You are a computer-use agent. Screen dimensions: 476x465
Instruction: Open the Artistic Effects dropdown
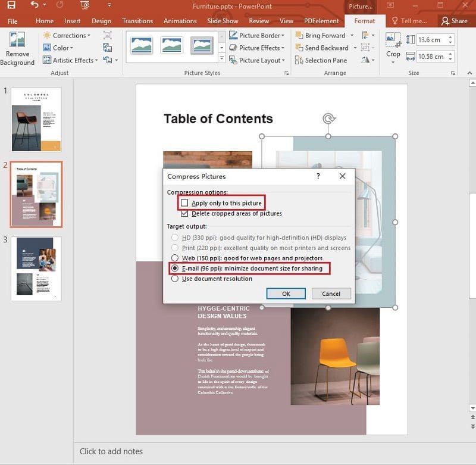pyautogui.click(x=71, y=61)
